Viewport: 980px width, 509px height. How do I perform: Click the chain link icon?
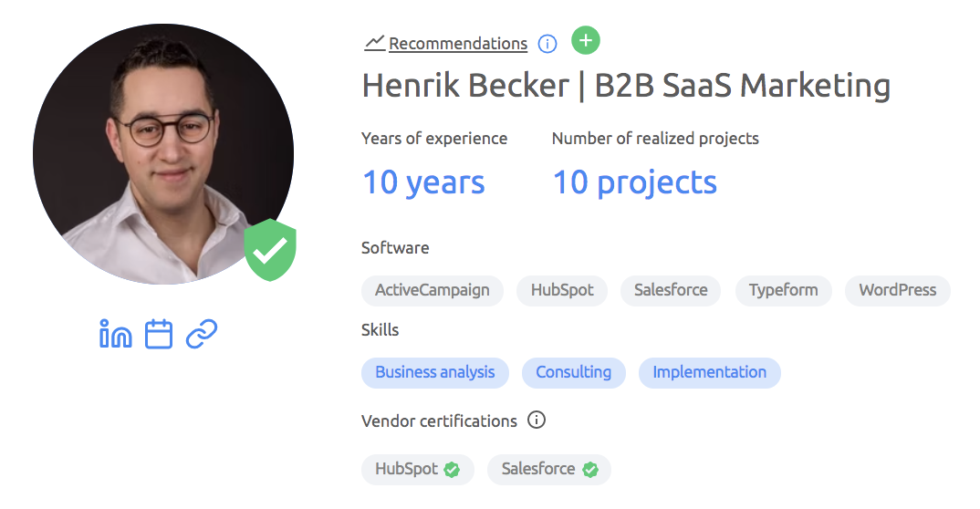[x=201, y=335]
